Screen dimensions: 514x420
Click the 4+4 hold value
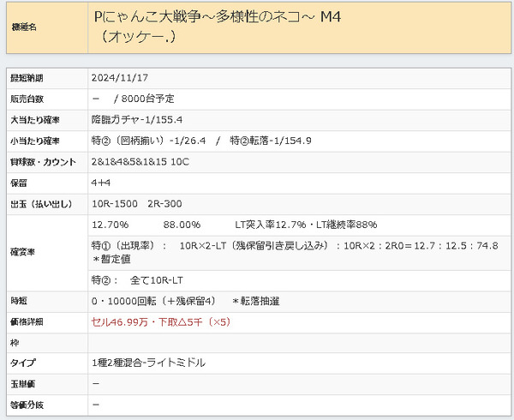(100, 183)
